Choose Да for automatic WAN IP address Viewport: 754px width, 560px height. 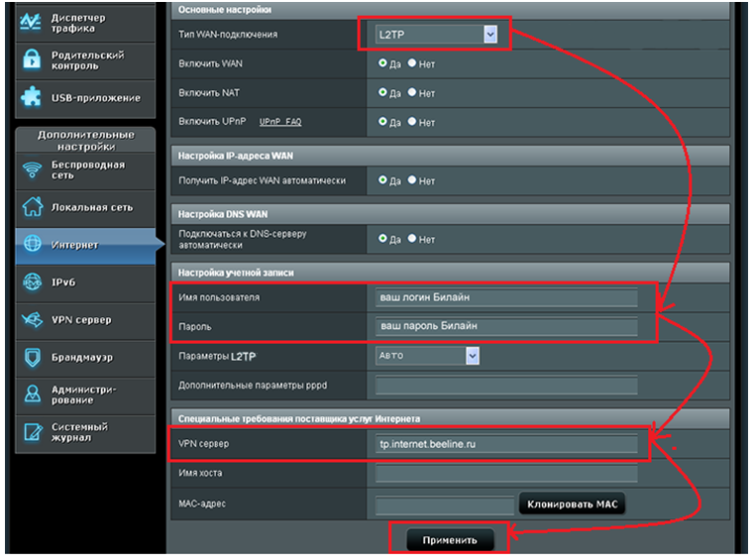click(382, 180)
